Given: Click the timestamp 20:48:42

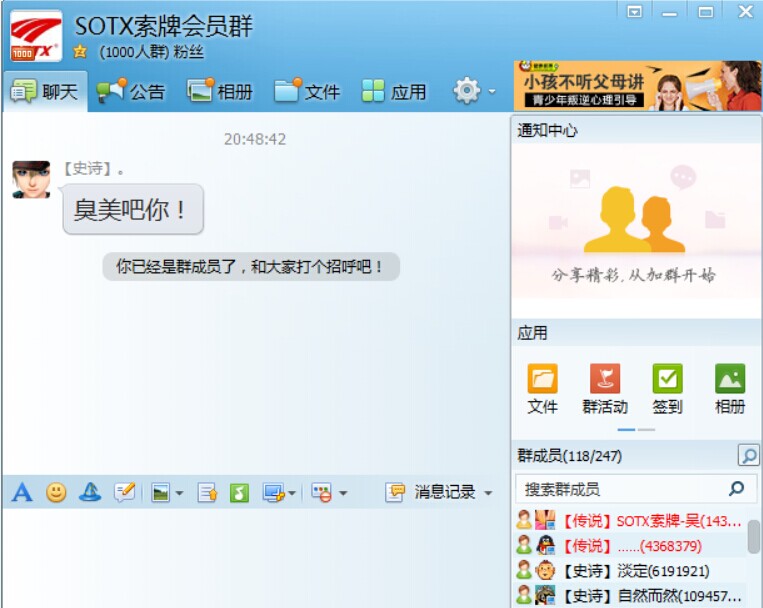Looking at the screenshot, I should (x=254, y=139).
